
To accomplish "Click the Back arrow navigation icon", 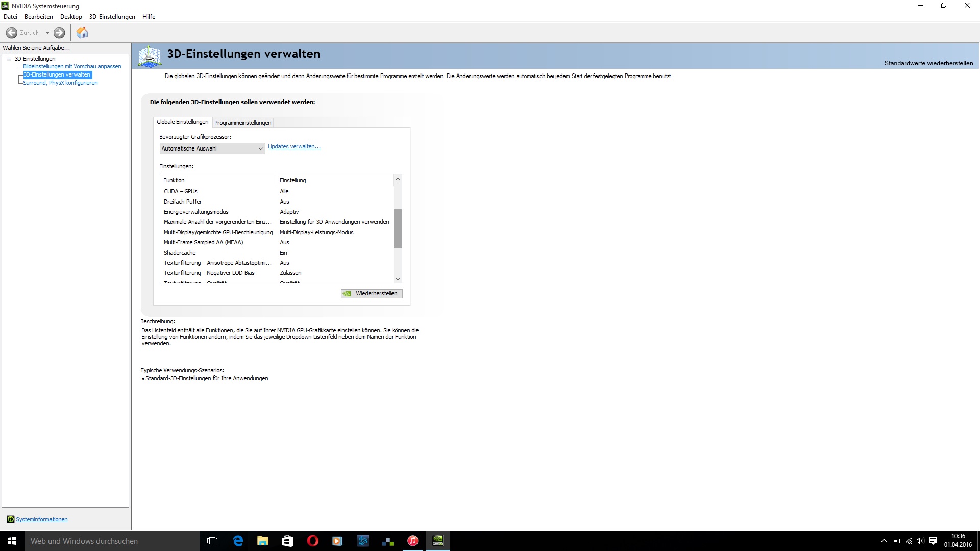I will click(x=12, y=33).
